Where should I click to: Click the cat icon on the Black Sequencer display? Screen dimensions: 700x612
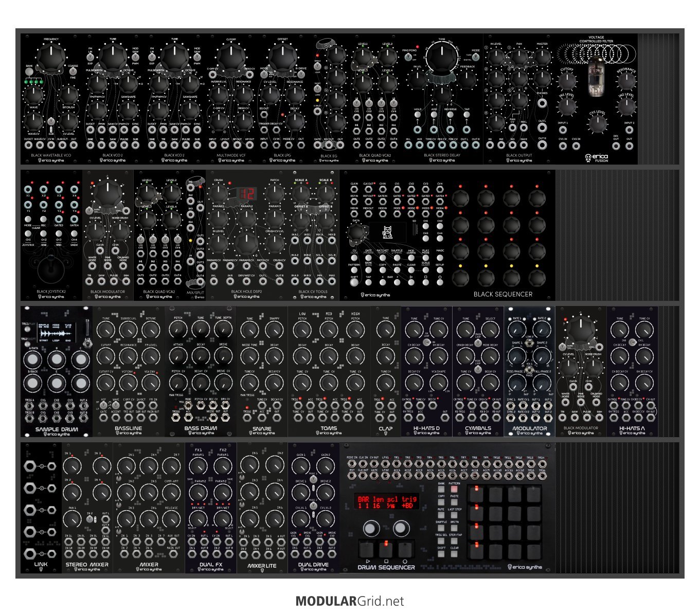[x=386, y=233]
